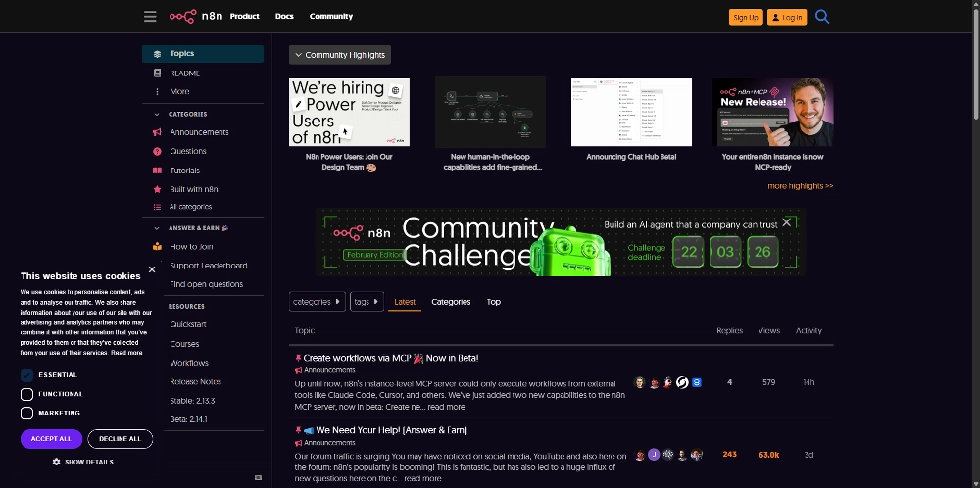Click the Built with n8n star icon
Screen dimensions: 980x488
click(158, 189)
